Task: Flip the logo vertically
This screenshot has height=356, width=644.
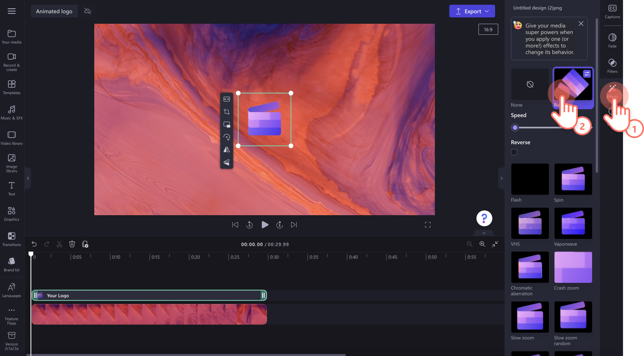Action: [227, 162]
